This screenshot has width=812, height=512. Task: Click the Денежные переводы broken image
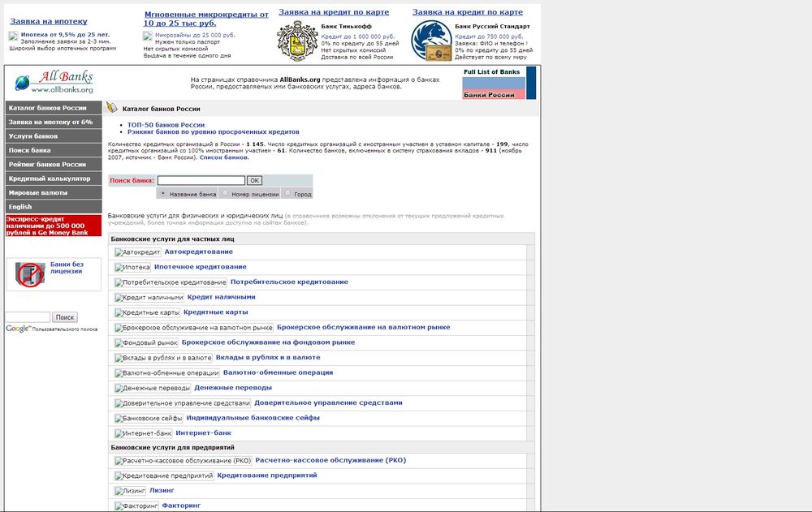point(153,388)
